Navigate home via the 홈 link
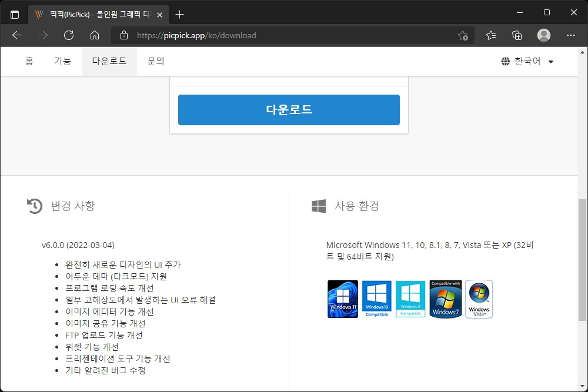Screen dimensions: 588x392 pos(29,61)
